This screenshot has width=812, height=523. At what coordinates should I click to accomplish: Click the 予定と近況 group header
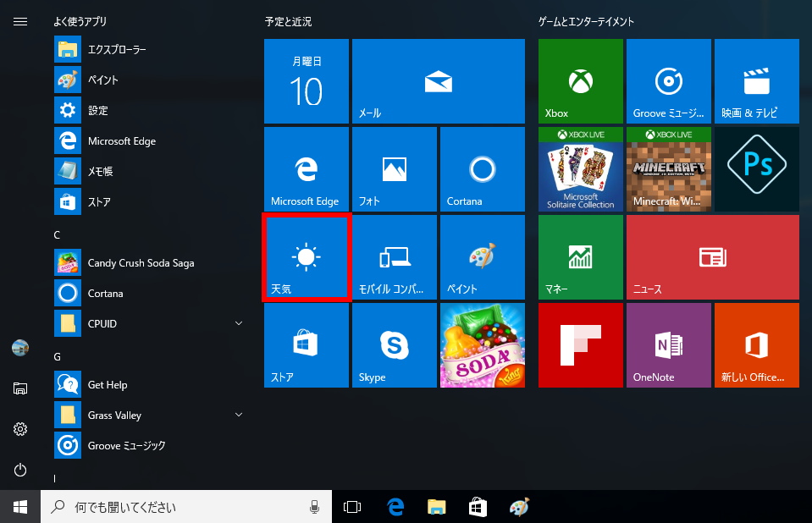click(288, 22)
